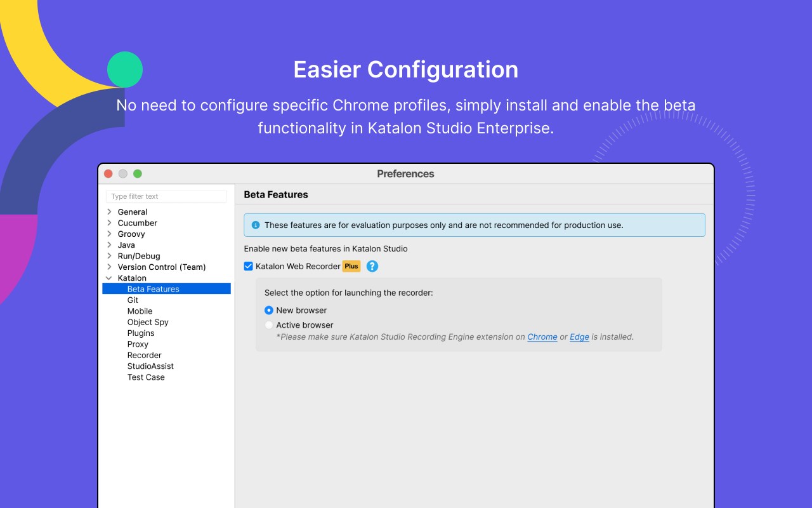Open the Object Spy preferences page

pyautogui.click(x=148, y=322)
